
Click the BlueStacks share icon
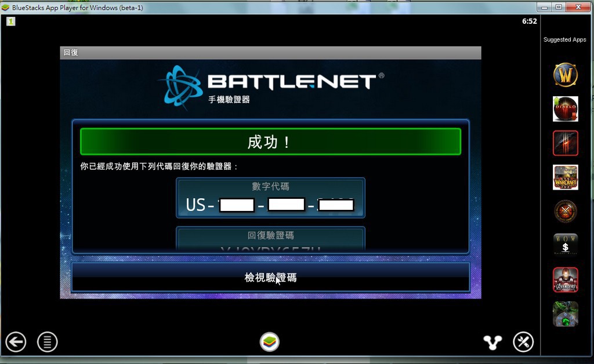[492, 342]
